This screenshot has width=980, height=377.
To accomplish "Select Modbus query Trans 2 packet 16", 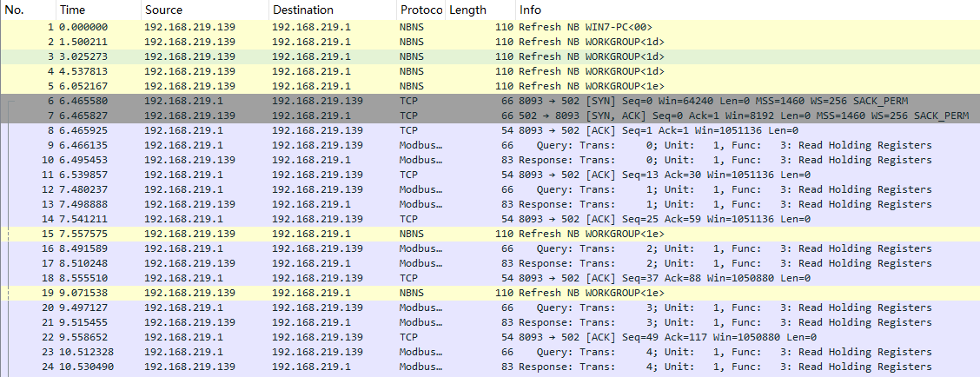I will coord(490,248).
